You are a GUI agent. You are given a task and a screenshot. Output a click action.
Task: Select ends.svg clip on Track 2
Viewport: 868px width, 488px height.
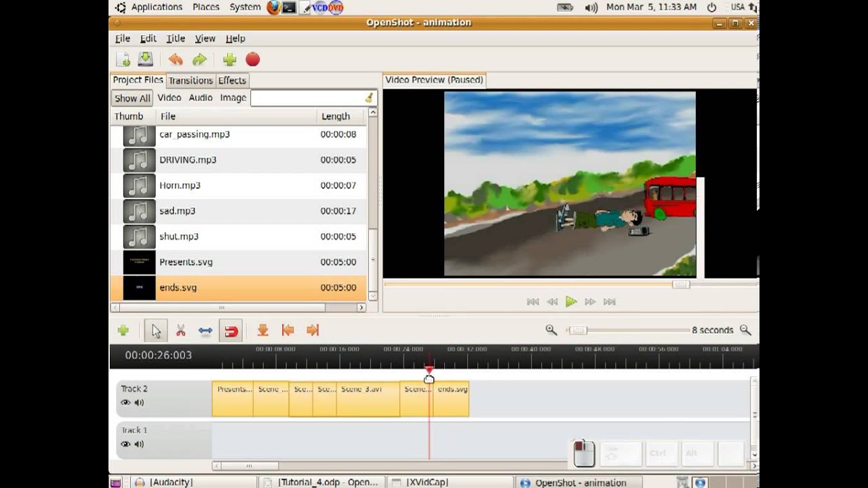click(451, 399)
